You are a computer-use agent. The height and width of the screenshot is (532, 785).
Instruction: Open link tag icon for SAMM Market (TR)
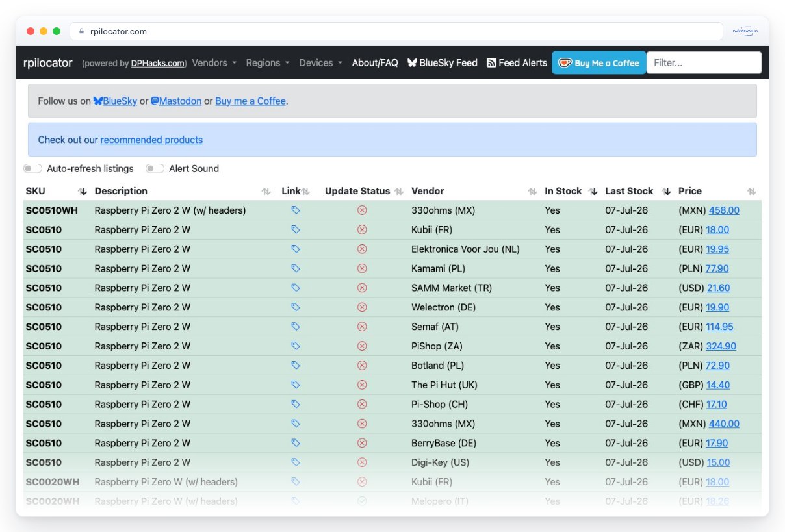(x=295, y=288)
